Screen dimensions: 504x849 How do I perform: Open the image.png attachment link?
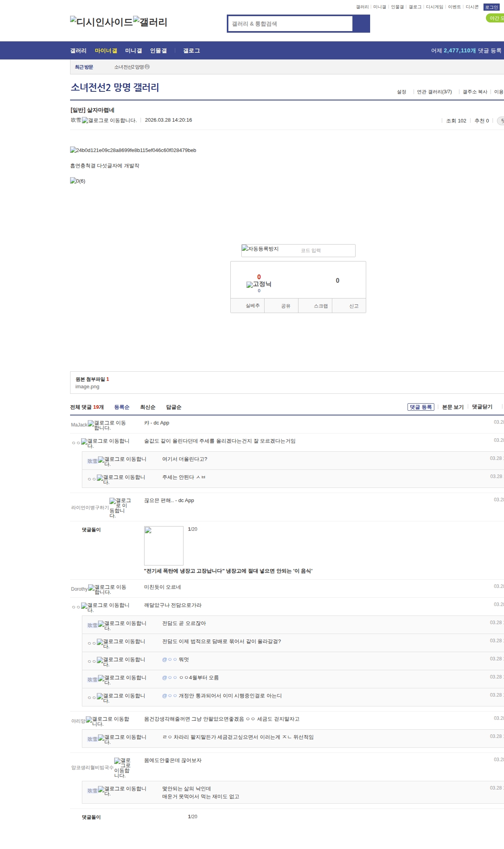87,387
